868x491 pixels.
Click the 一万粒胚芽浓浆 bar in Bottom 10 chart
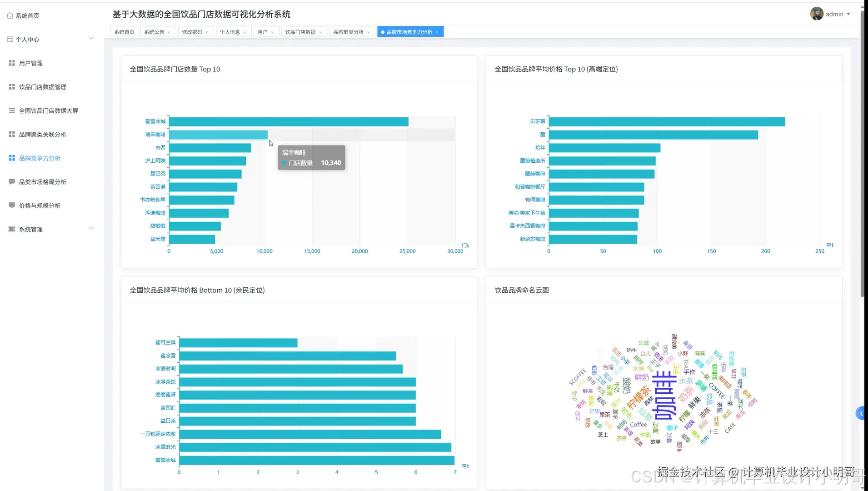pyautogui.click(x=310, y=434)
